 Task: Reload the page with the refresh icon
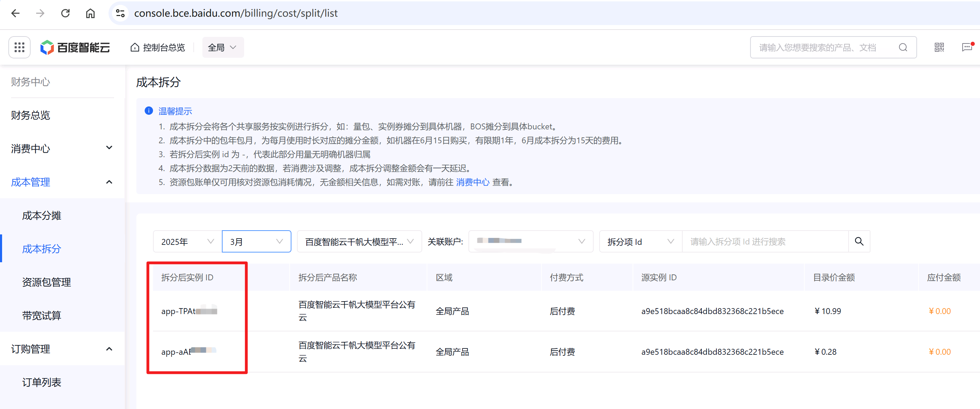tap(65, 13)
